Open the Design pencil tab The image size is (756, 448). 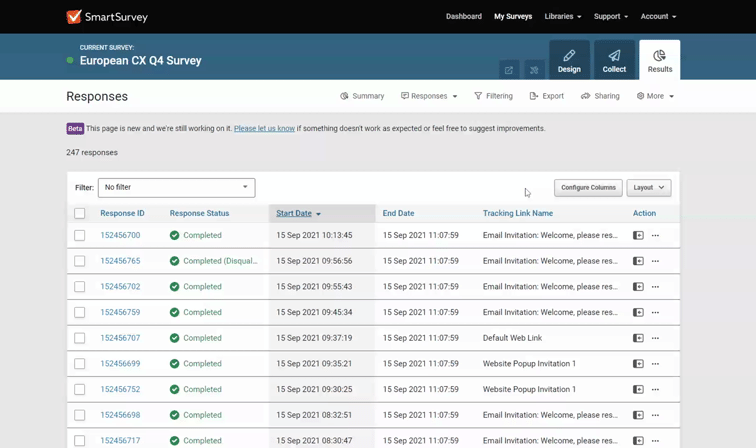click(569, 60)
